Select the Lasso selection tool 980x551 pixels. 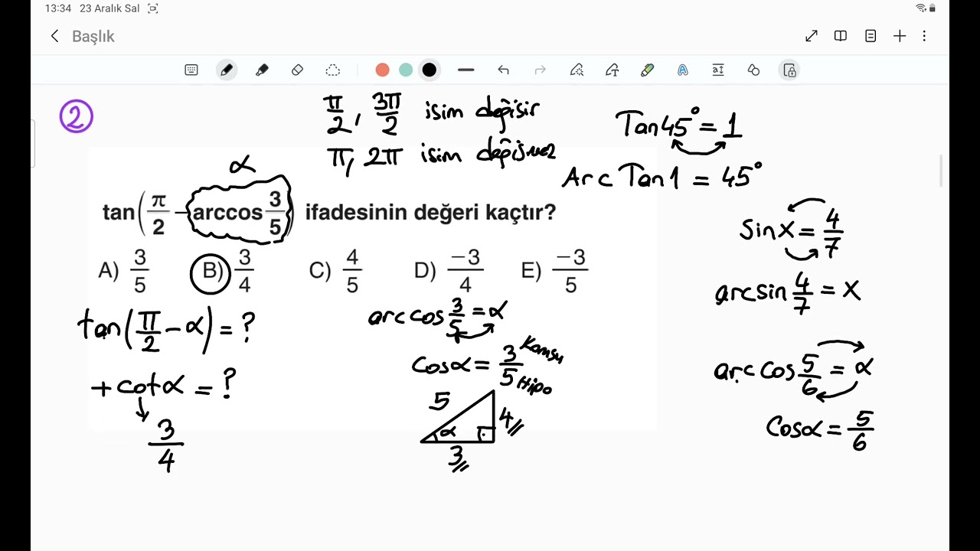pyautogui.click(x=333, y=70)
